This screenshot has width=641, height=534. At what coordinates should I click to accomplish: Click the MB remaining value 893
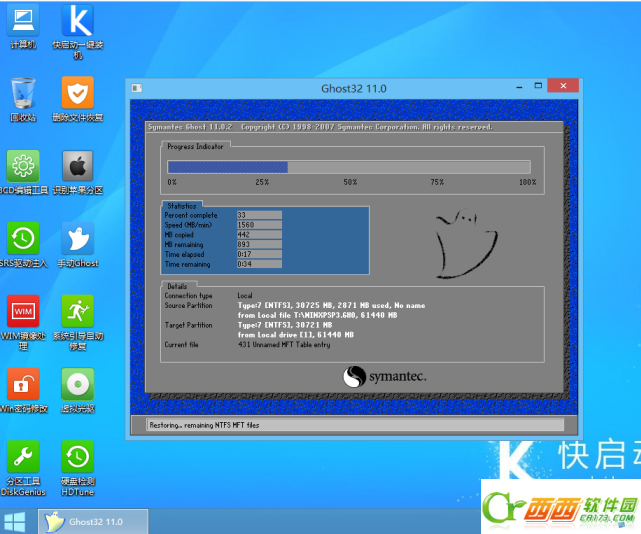click(x=259, y=245)
